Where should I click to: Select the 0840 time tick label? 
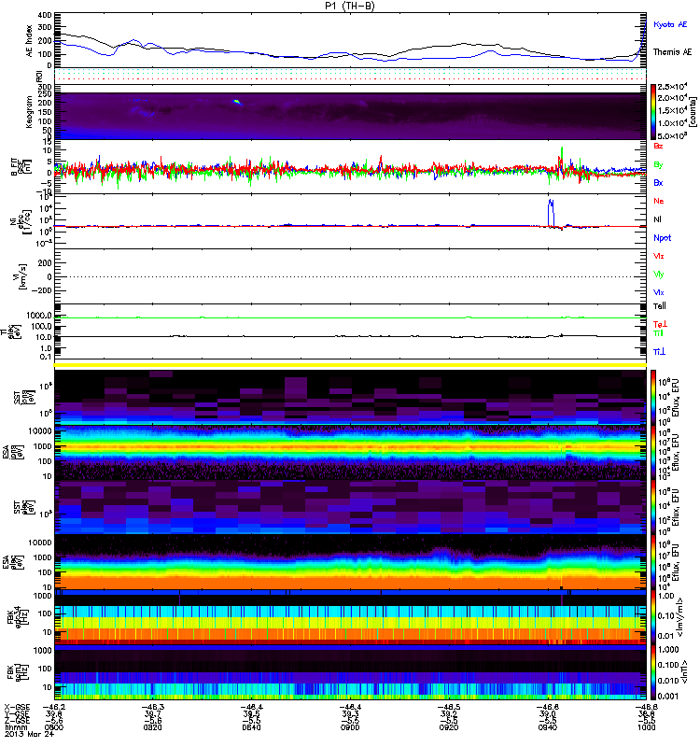point(251,727)
